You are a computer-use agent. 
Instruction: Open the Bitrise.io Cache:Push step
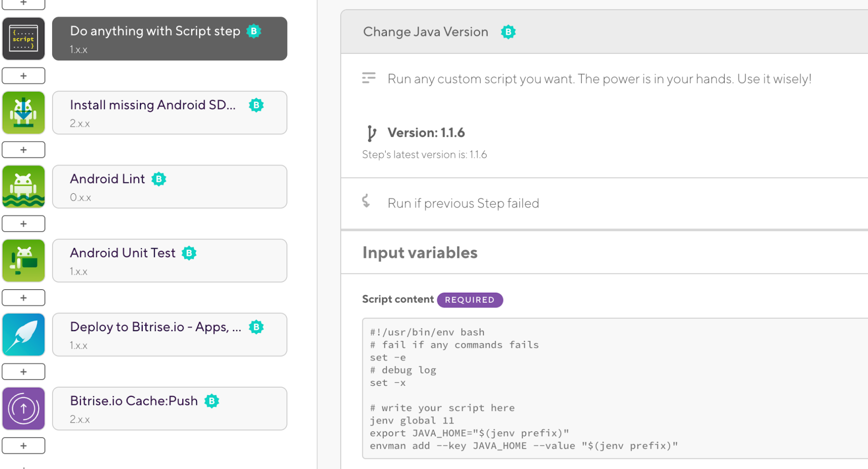169,409
